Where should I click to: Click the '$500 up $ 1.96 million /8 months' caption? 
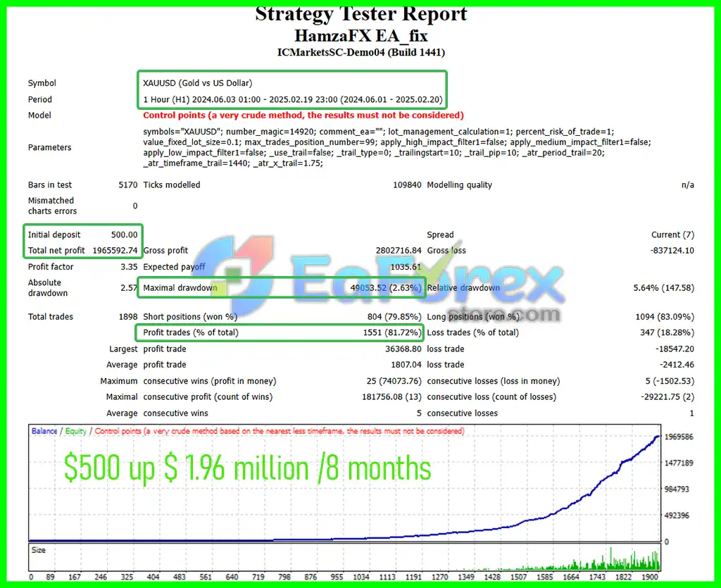pos(247,468)
